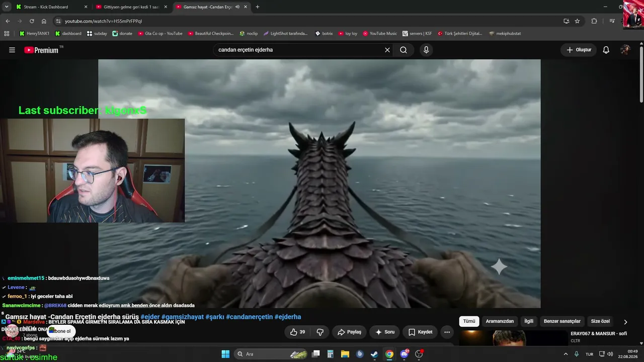Image resolution: width=644 pixels, height=362 pixels.
Task: Open the noclip bookmark
Action: [x=249, y=34]
